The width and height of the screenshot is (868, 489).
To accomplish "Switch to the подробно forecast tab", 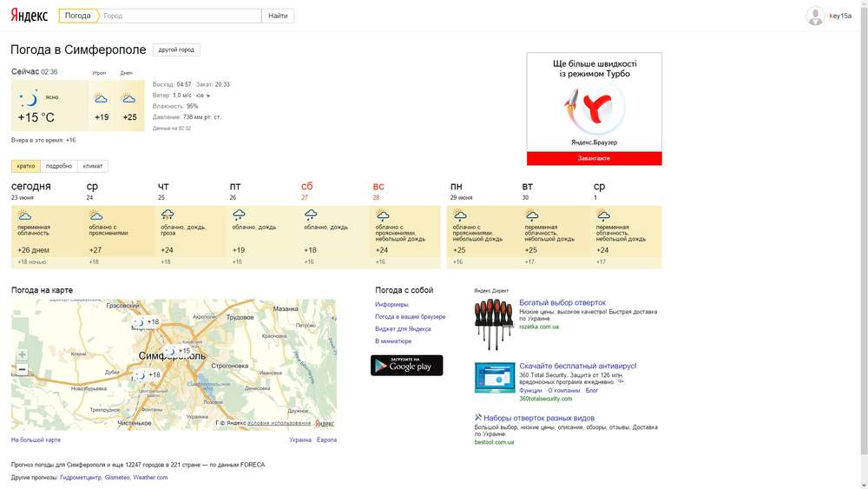I will pos(59,166).
